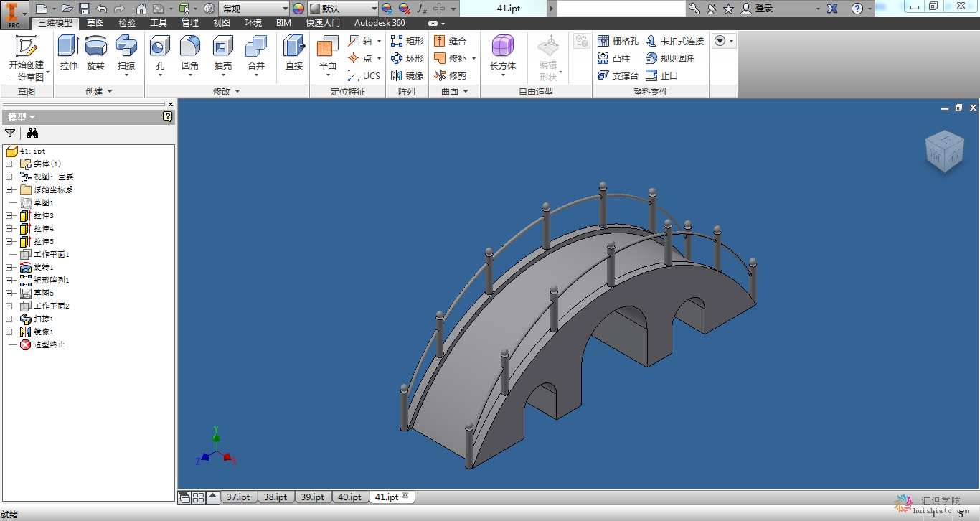Expand the 旋转1 tree node
The width and height of the screenshot is (980, 521).
click(x=9, y=268)
